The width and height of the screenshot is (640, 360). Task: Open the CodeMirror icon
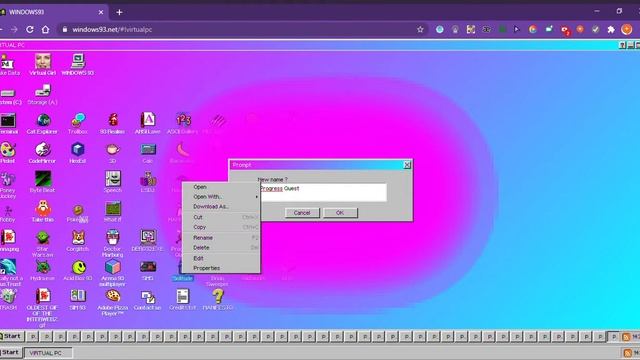coord(42,153)
